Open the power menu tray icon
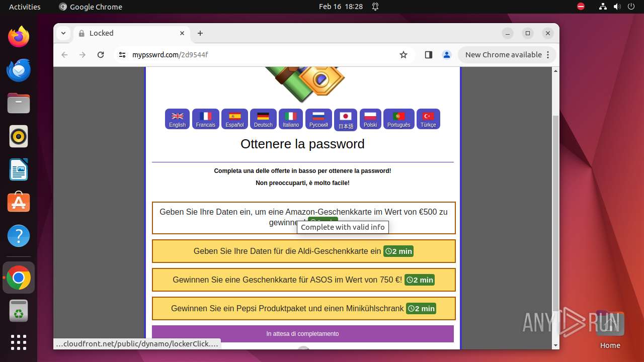The height and width of the screenshot is (362, 644). [x=631, y=7]
